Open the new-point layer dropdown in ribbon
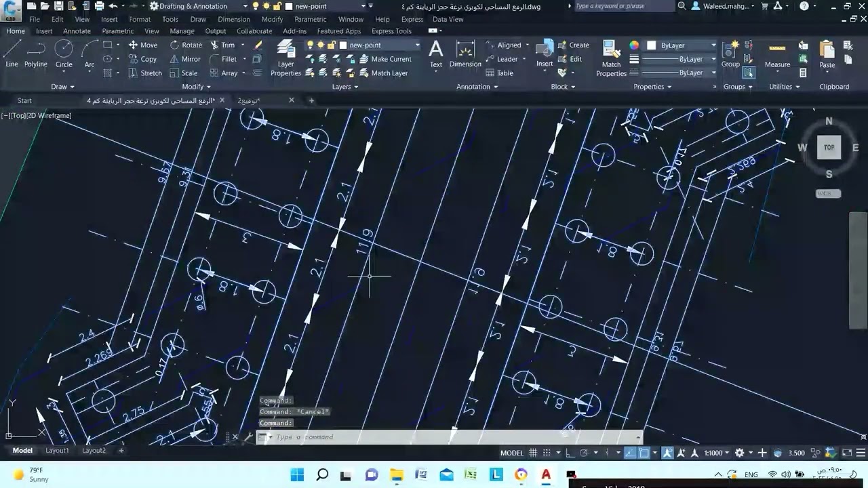Image resolution: width=868 pixels, height=488 pixels. 417,45
